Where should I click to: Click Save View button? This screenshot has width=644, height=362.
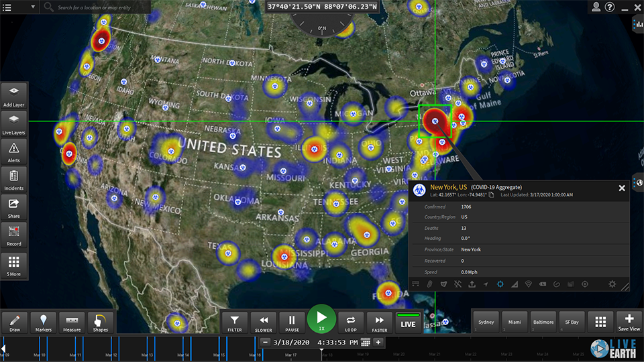click(x=629, y=322)
